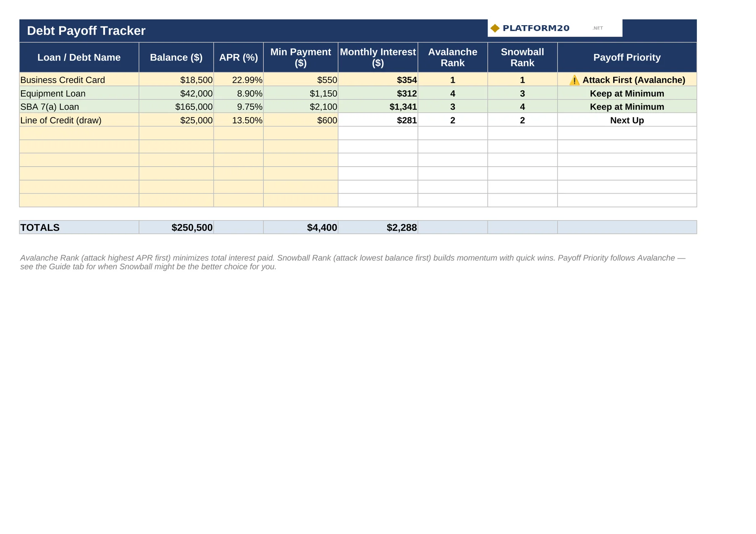
Task: Click Snowball Rank 3 for Equipment Loan
Action: [522, 93]
